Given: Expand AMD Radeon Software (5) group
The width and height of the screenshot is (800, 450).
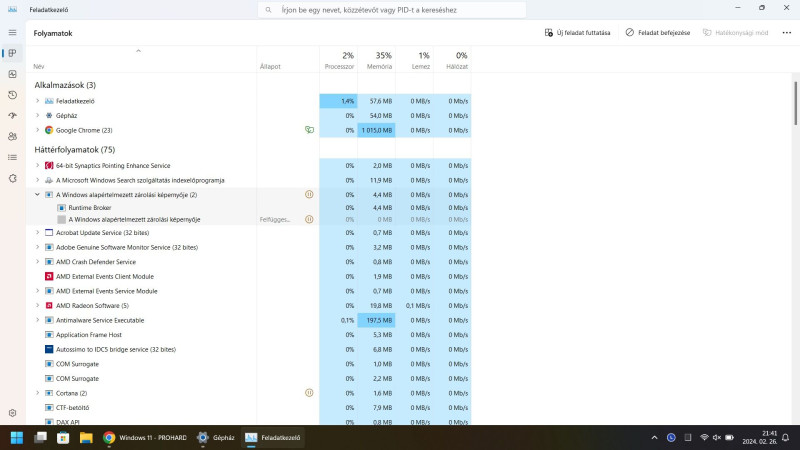Looking at the screenshot, I should [x=37, y=306].
